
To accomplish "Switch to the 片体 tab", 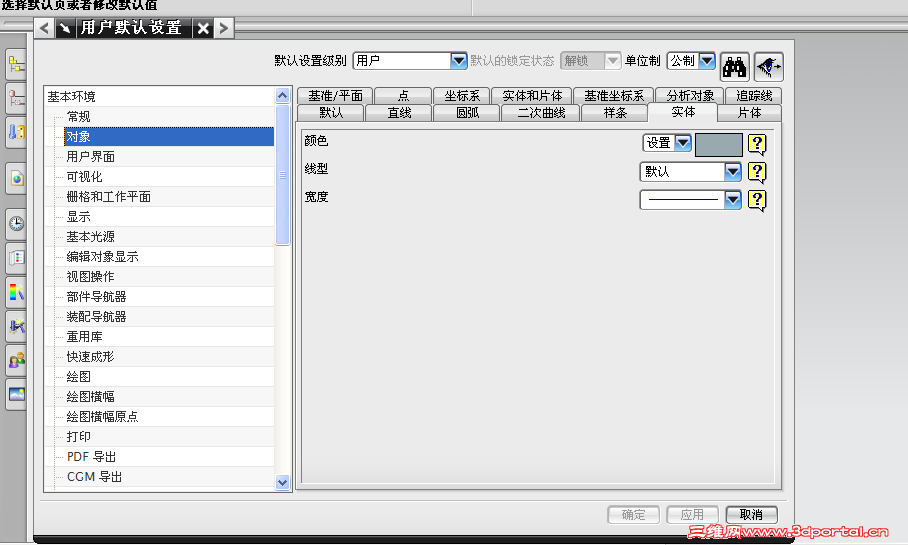I will (x=749, y=113).
